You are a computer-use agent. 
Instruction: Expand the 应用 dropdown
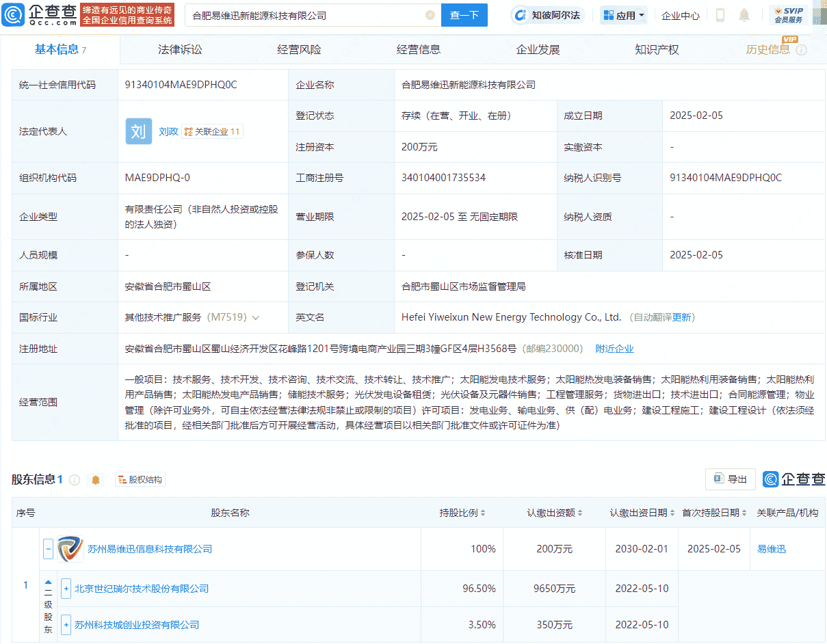623,14
